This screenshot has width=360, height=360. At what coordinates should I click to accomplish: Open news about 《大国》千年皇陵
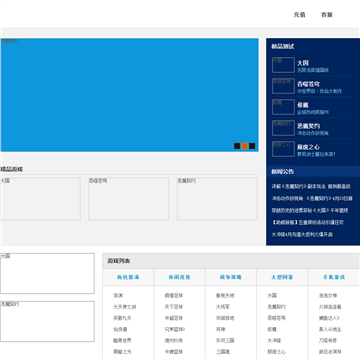tap(310, 210)
